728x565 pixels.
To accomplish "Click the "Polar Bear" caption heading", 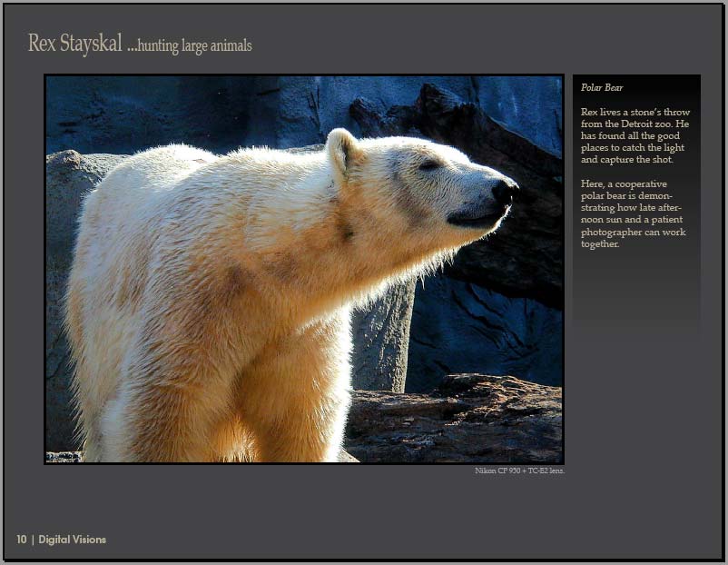I will click(602, 87).
